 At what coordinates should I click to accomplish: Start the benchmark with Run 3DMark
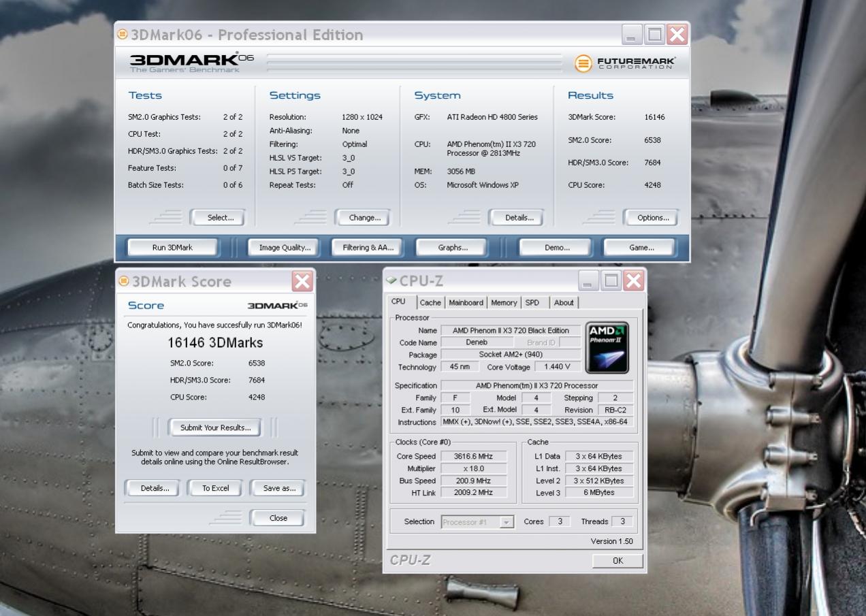[x=172, y=248]
